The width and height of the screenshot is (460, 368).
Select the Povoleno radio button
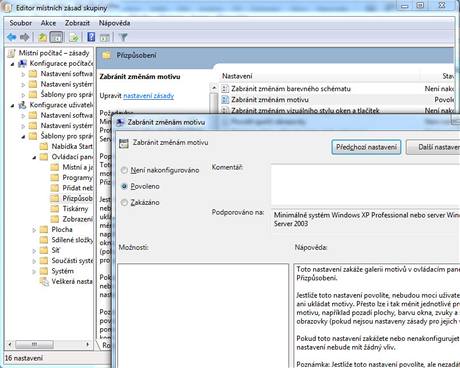point(124,186)
